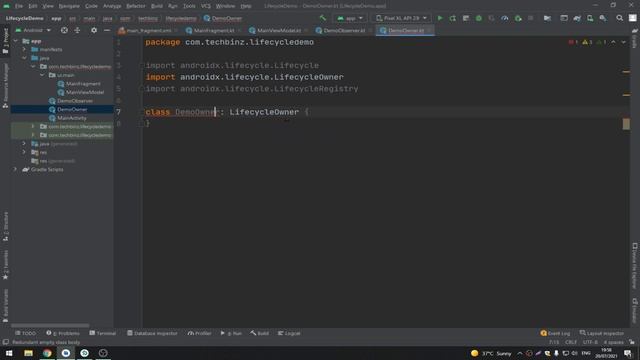This screenshot has height=360, width=640.
Task: Toggle the Build Variants side tab
Action: (x=5, y=306)
